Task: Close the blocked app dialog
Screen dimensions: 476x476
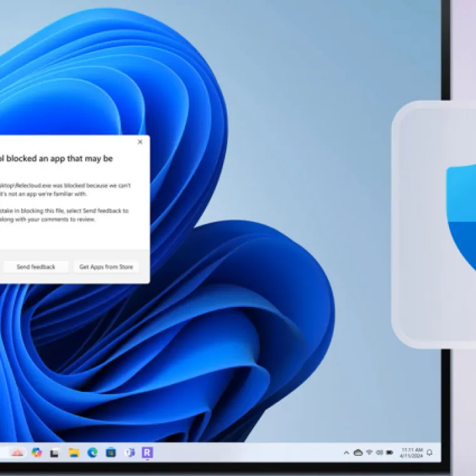Action: point(140,142)
